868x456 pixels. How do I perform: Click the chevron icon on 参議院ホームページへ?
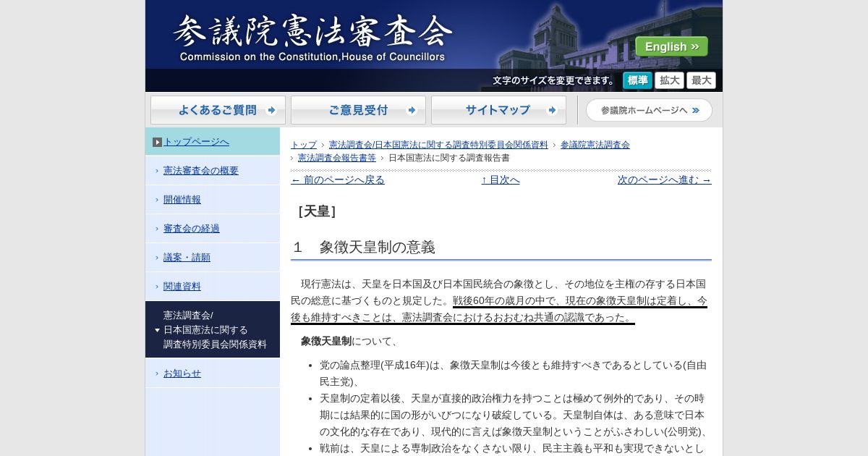pos(695,110)
